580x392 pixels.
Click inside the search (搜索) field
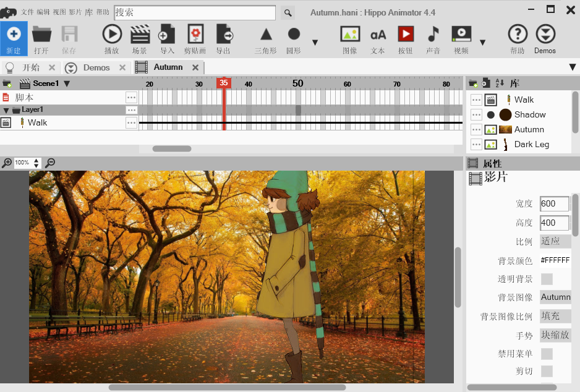click(195, 12)
